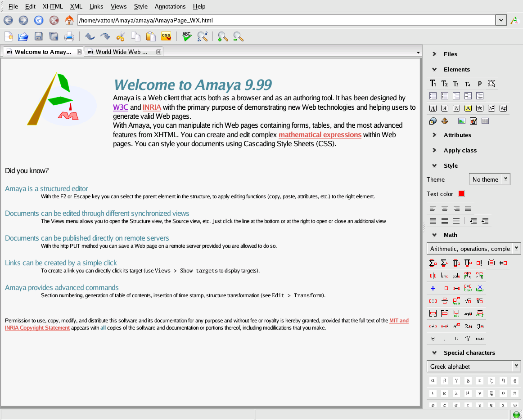Open the Arithmetic operations math category dropdown
This screenshot has width=523, height=420.
(x=473, y=249)
